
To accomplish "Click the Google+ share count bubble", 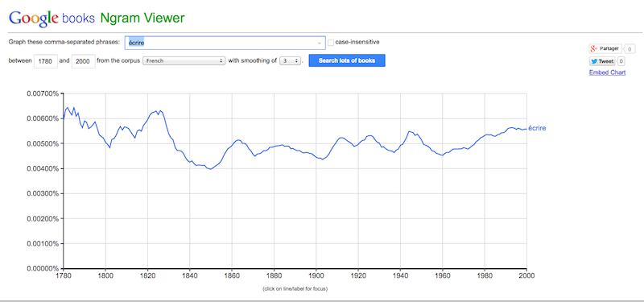I will tap(629, 49).
